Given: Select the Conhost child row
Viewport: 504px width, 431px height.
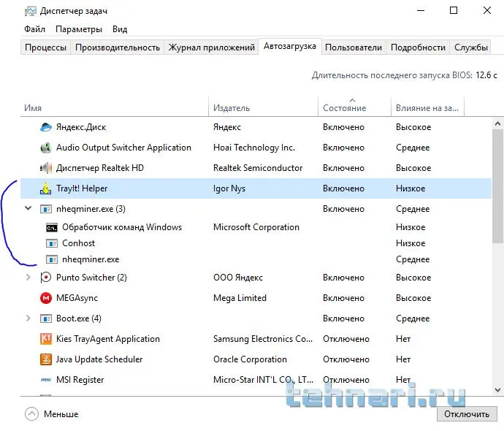Looking at the screenshot, I should coord(79,243).
